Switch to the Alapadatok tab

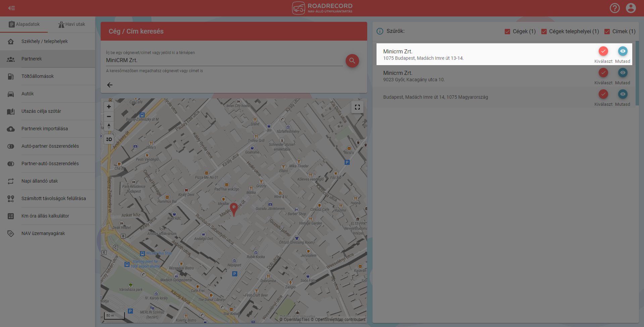[24, 24]
